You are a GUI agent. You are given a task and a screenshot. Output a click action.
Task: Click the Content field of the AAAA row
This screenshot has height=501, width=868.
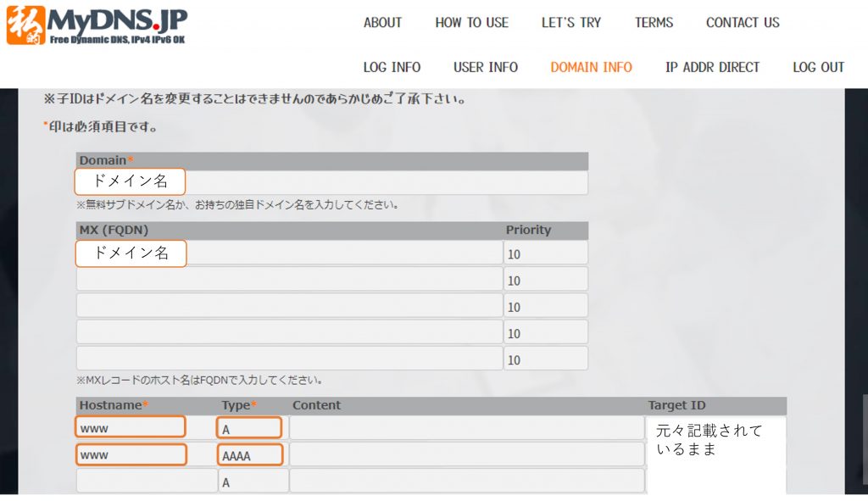pos(467,454)
